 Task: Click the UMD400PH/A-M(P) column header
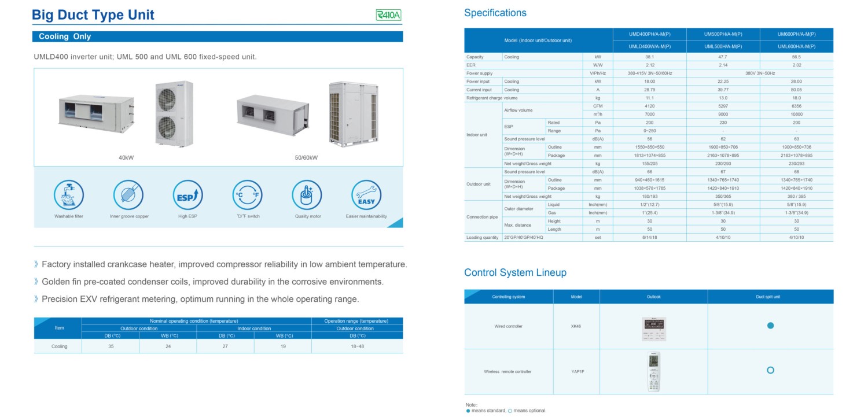[x=649, y=34]
